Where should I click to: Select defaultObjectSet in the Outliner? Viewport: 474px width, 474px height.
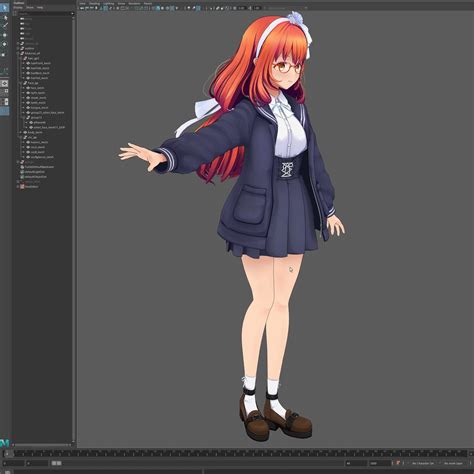coord(36,177)
